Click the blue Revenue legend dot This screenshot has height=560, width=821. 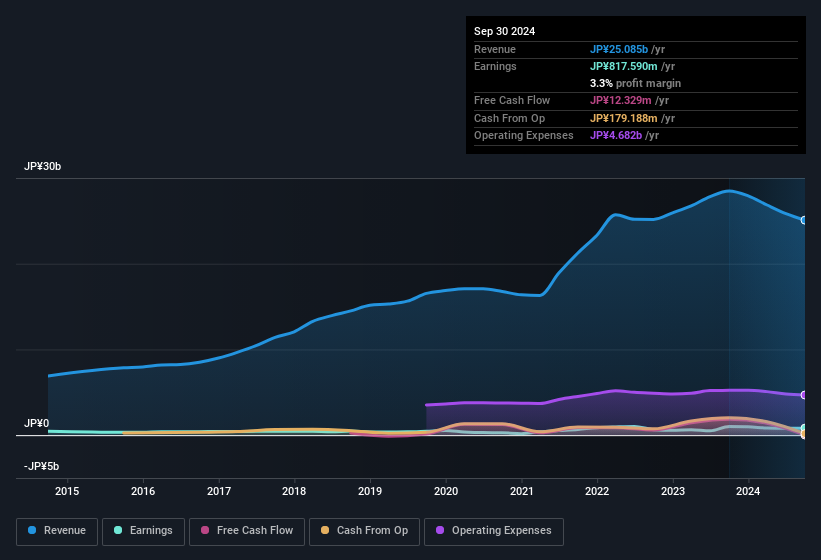[x=32, y=530]
